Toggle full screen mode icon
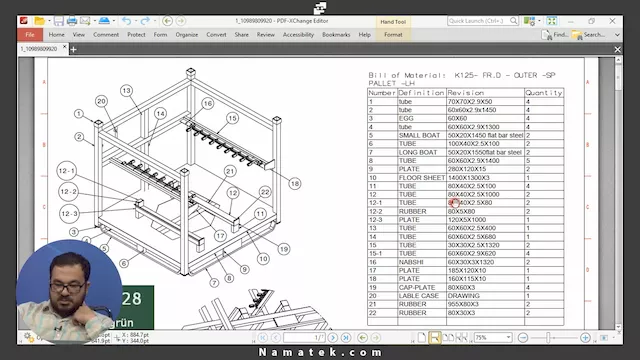Viewport: 640px width, 360px height. [551, 21]
